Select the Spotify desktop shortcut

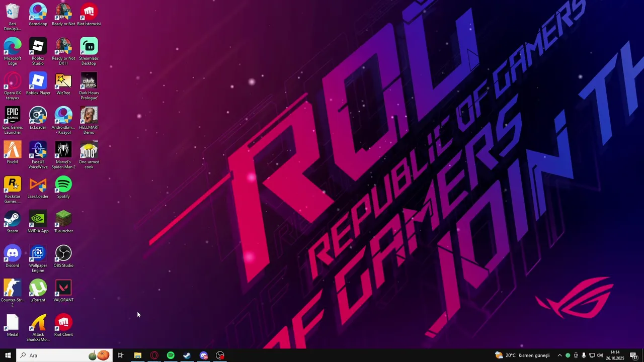click(63, 187)
